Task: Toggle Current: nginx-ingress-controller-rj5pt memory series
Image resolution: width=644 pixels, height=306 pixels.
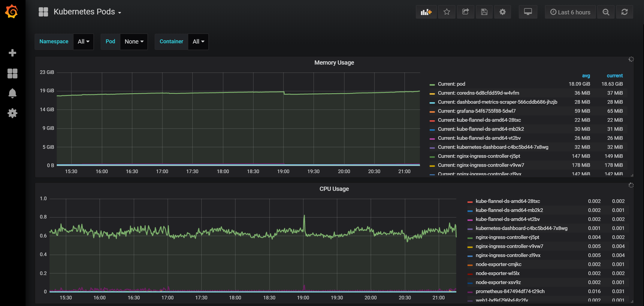Action: pyautogui.click(x=479, y=156)
